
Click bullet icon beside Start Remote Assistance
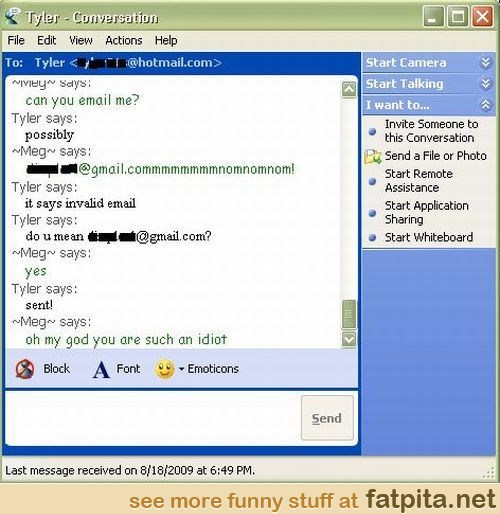tap(373, 181)
